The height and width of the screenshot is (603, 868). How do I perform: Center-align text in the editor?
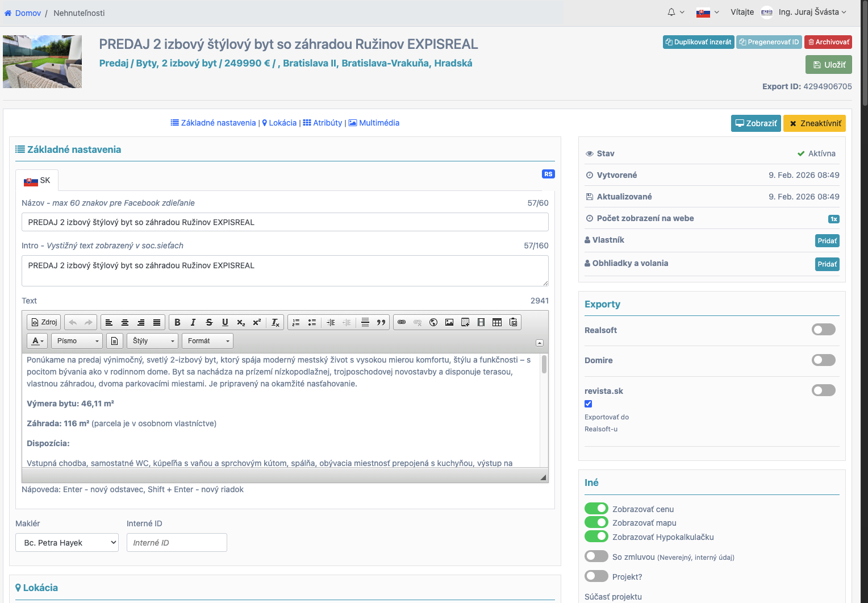(x=125, y=322)
